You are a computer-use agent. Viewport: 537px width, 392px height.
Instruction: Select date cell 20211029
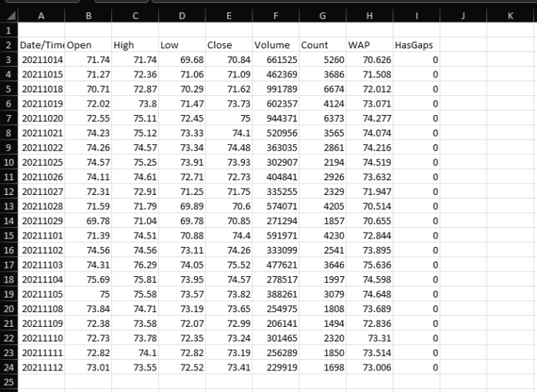click(x=41, y=221)
